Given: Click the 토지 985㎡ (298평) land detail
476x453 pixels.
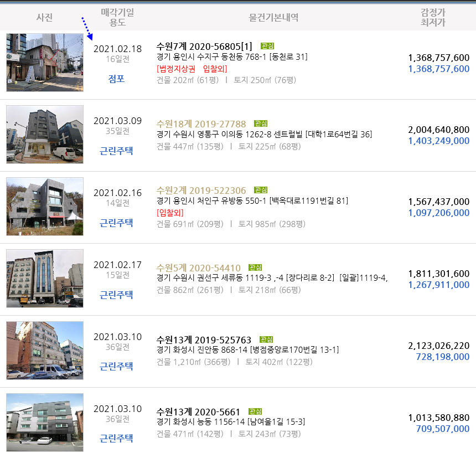Looking at the screenshot, I should coord(272,224).
